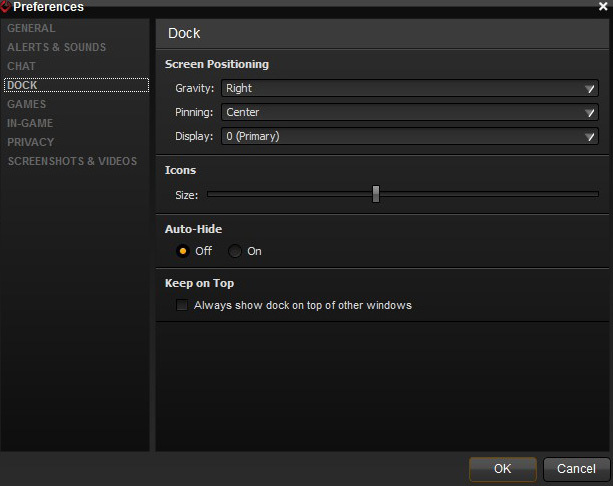Image resolution: width=613 pixels, height=486 pixels.
Task: Open the Pinning dropdown set to Center
Action: [x=410, y=112]
